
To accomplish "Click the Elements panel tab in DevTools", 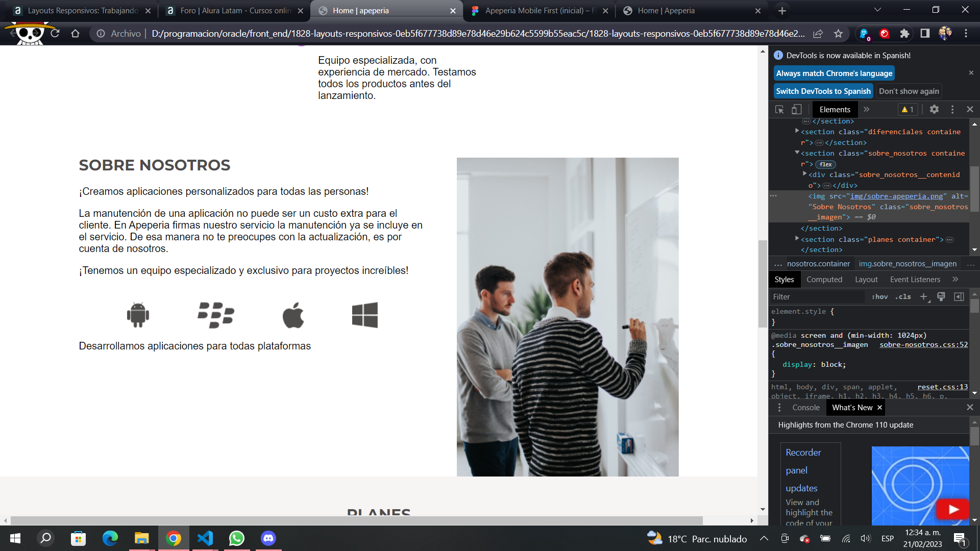I will tap(835, 109).
